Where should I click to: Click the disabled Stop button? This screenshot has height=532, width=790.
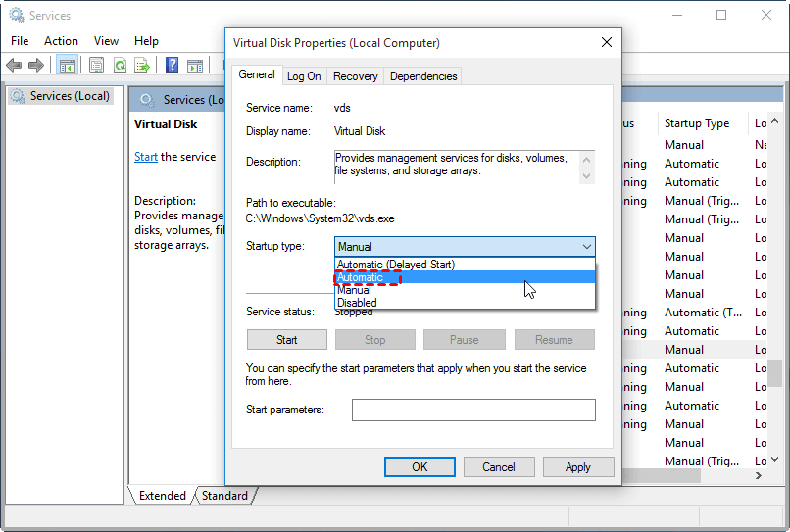374,340
